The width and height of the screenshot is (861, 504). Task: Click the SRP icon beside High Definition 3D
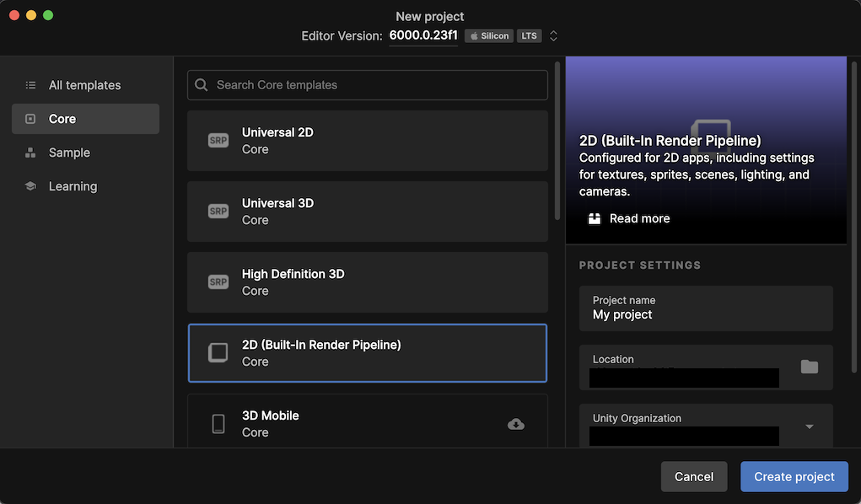tap(218, 282)
